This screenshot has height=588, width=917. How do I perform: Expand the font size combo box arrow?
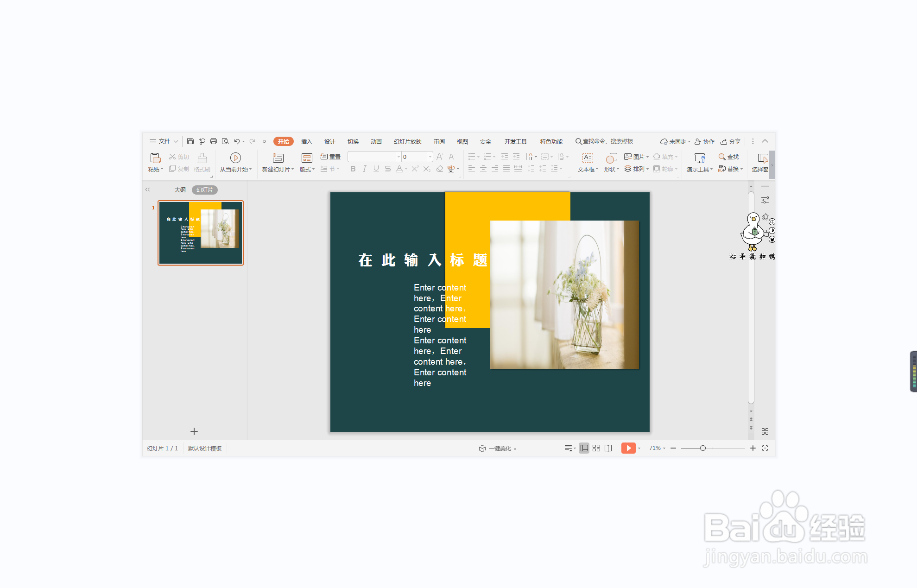[x=430, y=157]
